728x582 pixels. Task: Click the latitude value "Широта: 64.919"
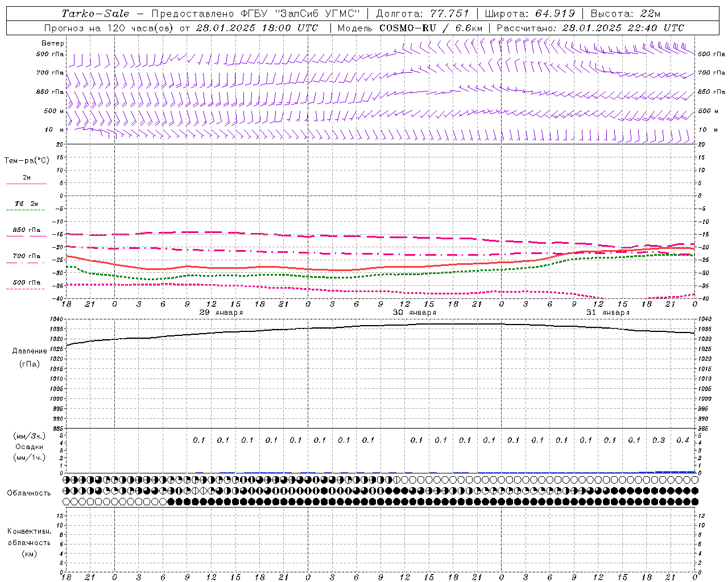point(530,14)
